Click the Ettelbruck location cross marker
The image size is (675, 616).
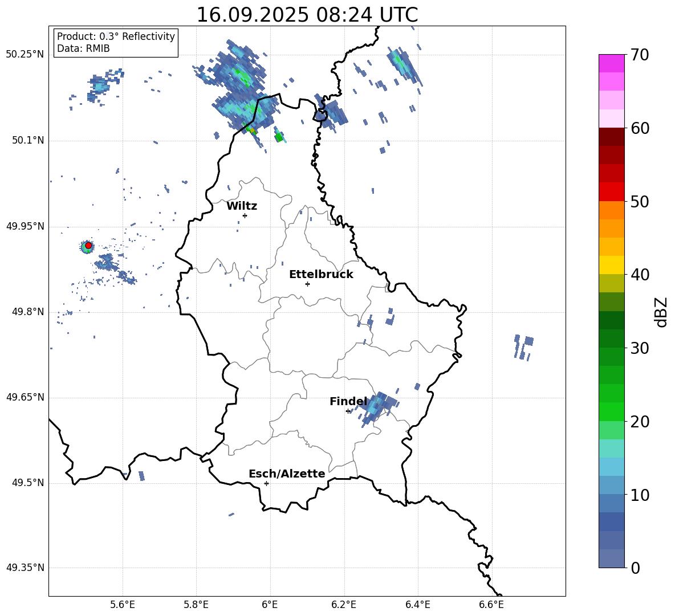click(x=307, y=284)
